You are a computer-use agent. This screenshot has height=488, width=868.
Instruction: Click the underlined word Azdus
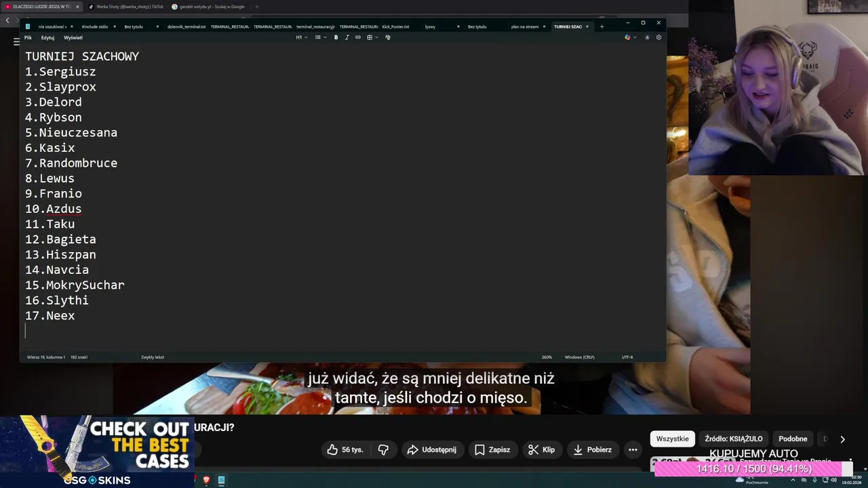[x=64, y=209]
